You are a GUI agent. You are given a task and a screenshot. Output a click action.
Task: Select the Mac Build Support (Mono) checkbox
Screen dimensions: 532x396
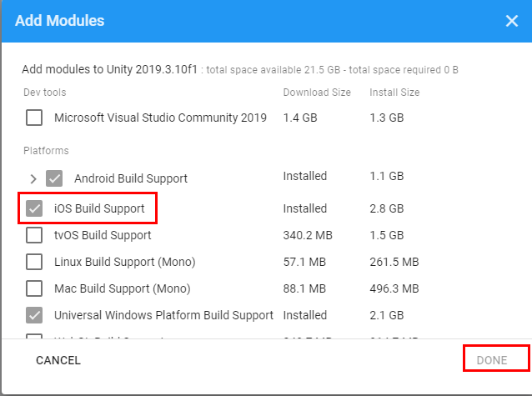point(34,289)
